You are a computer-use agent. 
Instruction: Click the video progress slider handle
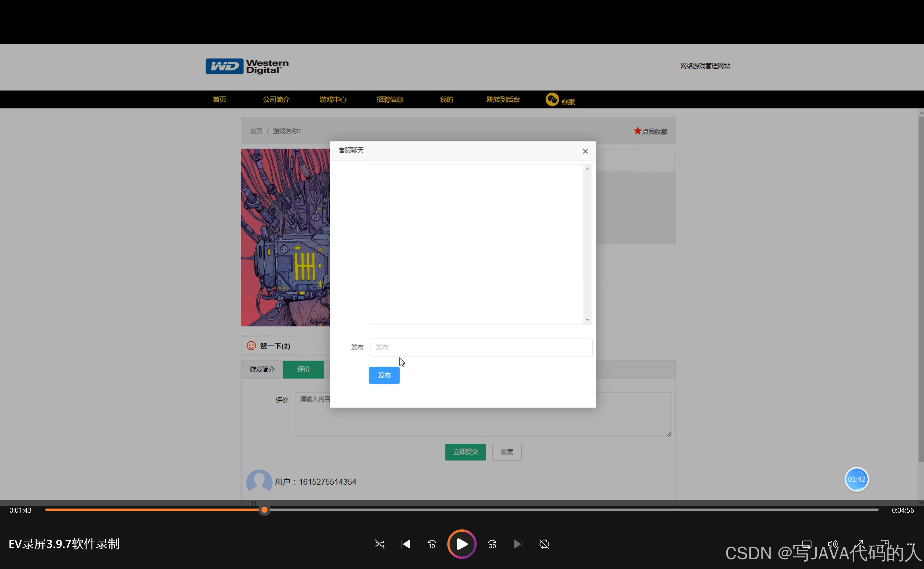(264, 510)
